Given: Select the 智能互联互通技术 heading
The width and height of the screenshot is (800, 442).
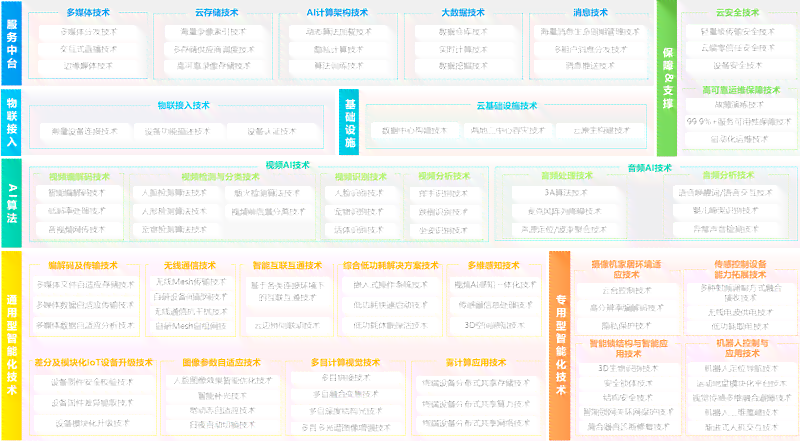Looking at the screenshot, I should click(x=287, y=265).
